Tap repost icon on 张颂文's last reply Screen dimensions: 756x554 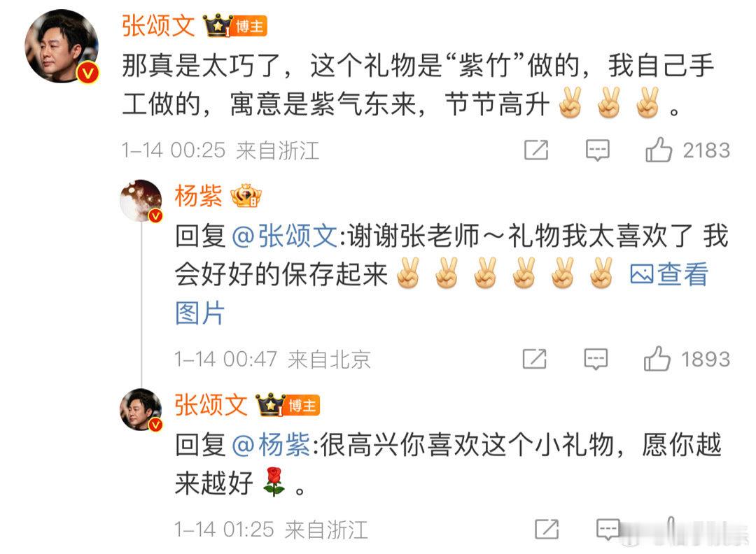[x=547, y=529]
